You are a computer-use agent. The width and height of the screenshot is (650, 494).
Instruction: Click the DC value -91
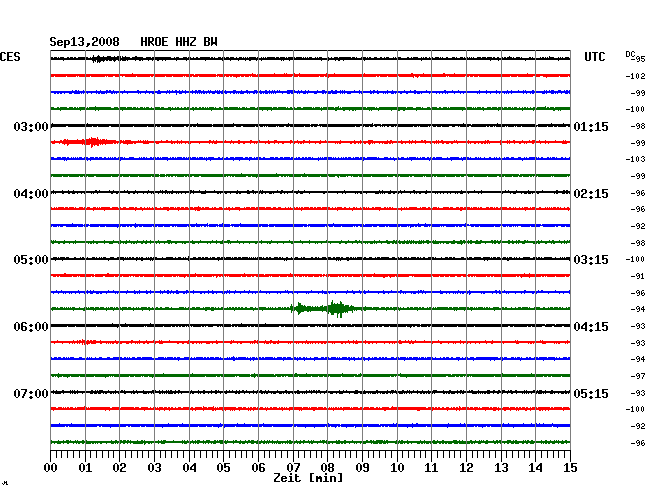[638, 276]
